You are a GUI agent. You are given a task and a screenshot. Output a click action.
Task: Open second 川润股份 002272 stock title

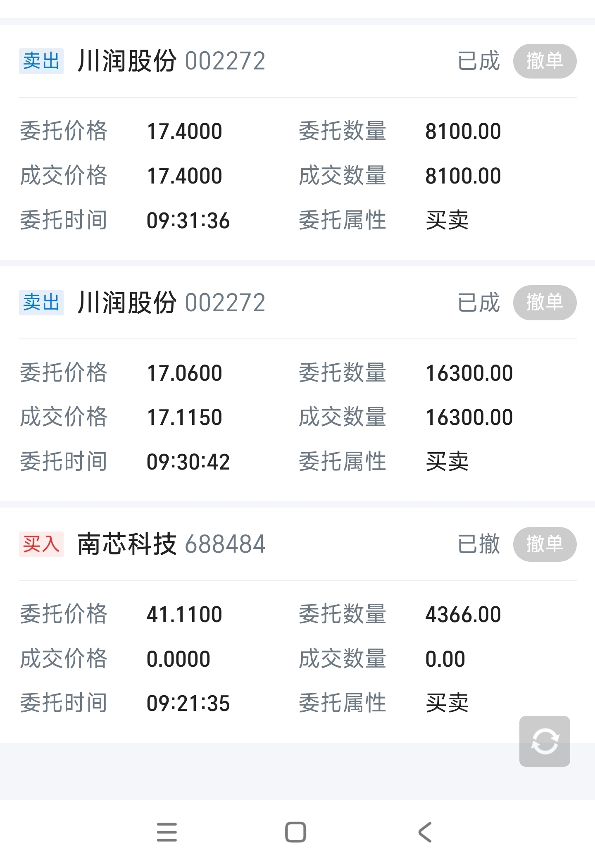171,303
